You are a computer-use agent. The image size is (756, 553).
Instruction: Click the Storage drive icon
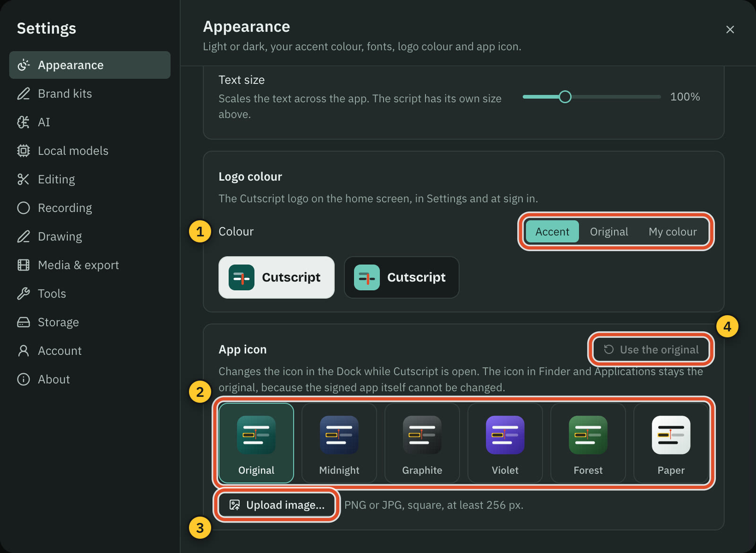23,322
